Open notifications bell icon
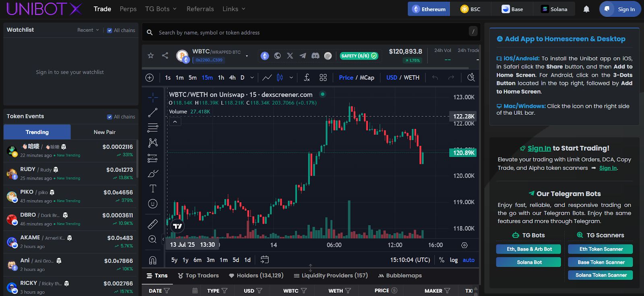 pos(586,9)
